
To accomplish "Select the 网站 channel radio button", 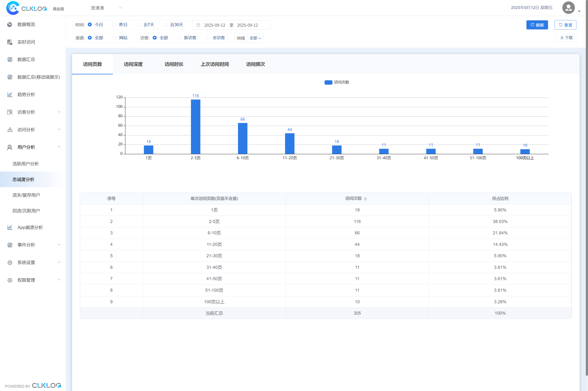I will pos(114,38).
